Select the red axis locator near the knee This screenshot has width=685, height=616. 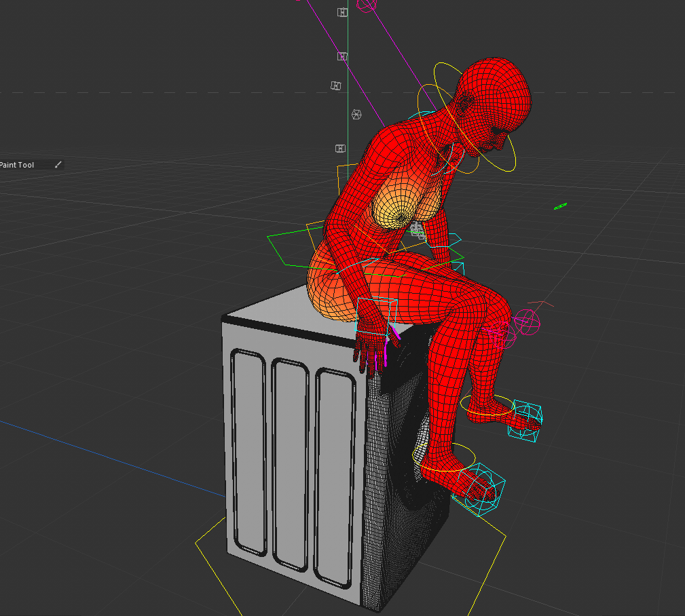point(541,303)
